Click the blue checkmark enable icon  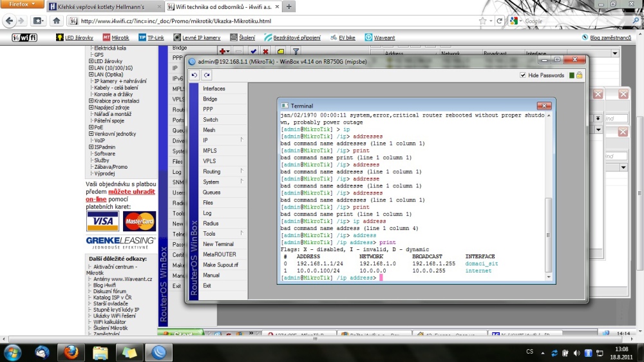(253, 52)
